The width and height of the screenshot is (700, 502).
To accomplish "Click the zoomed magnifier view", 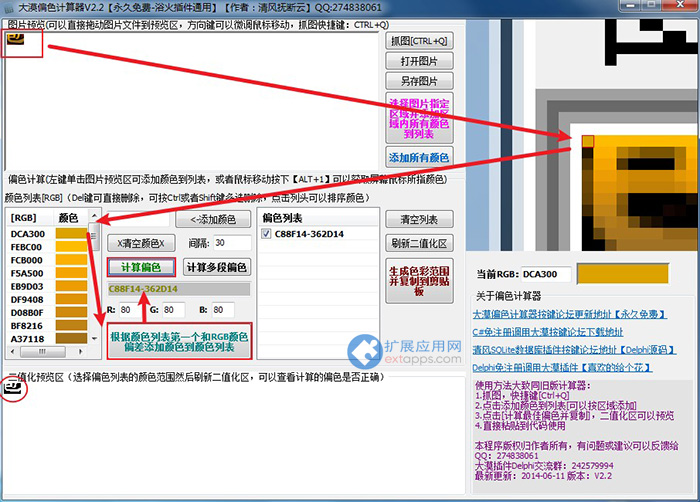I will tap(582, 135).
